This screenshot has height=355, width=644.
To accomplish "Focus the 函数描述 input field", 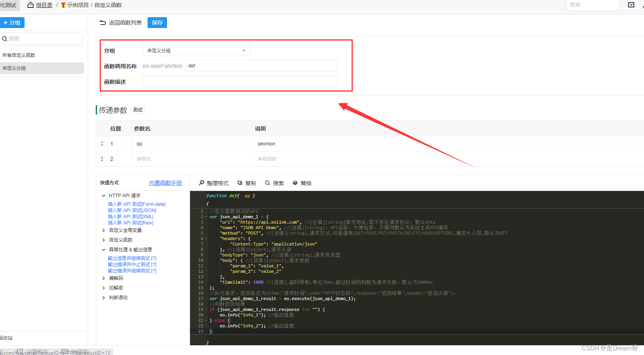I will coord(240,81).
